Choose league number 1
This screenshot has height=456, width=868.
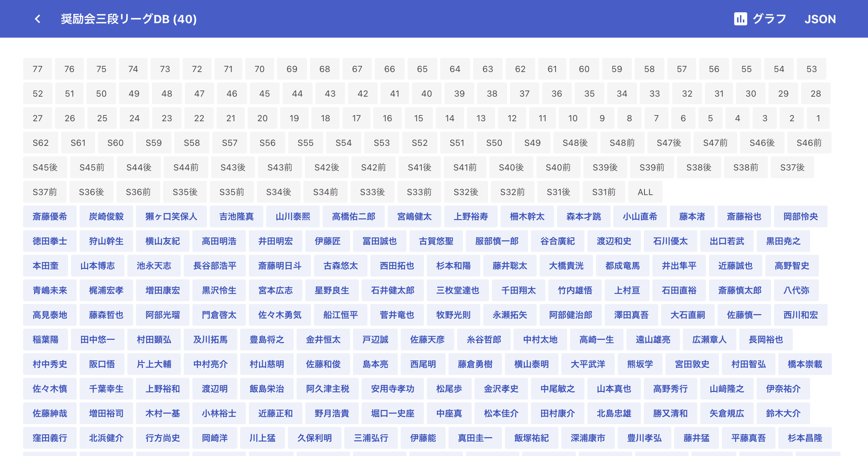point(818,118)
